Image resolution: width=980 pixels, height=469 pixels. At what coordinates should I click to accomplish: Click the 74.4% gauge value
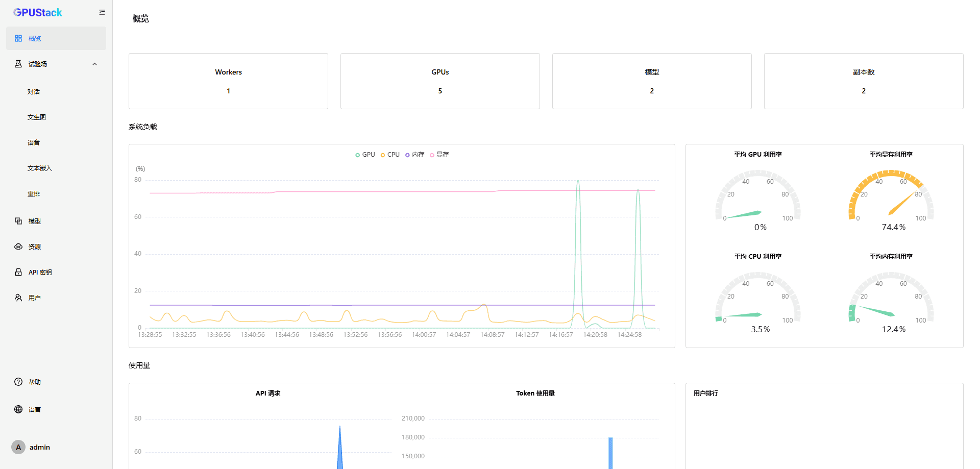coord(894,227)
